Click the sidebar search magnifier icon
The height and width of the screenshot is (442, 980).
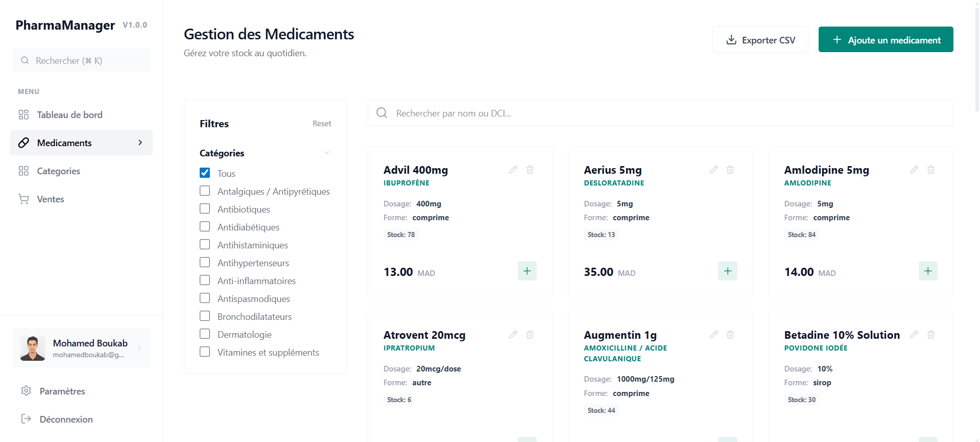click(x=25, y=60)
